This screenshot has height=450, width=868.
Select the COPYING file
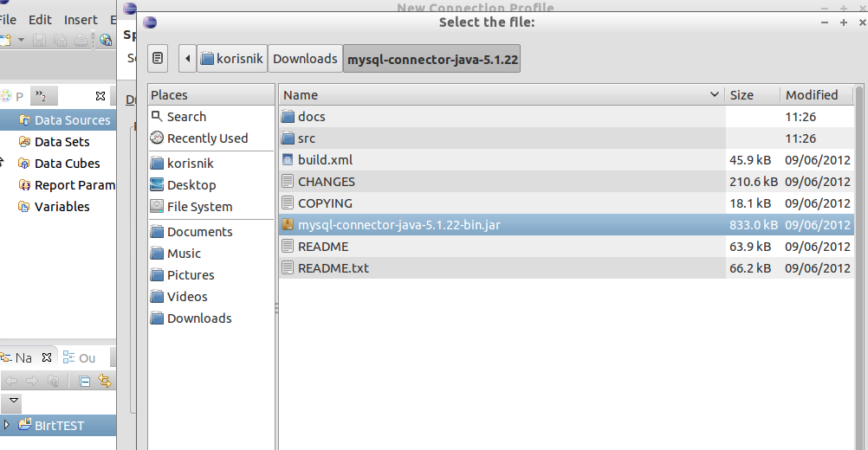(x=567, y=202)
